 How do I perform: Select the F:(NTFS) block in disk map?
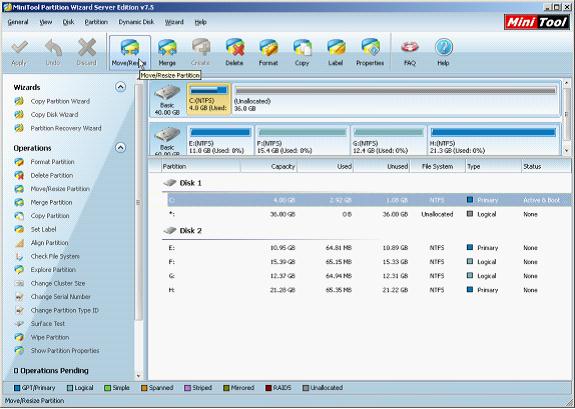(302, 140)
